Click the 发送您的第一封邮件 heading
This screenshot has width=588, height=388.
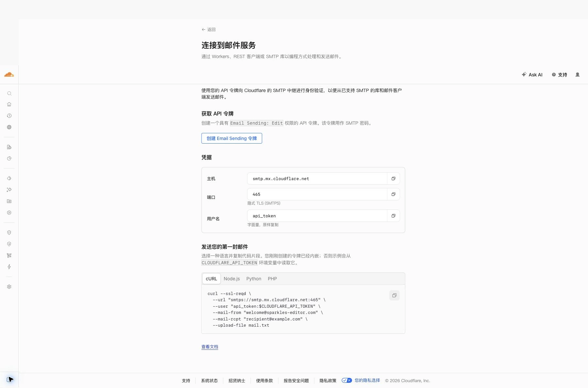pos(225,247)
